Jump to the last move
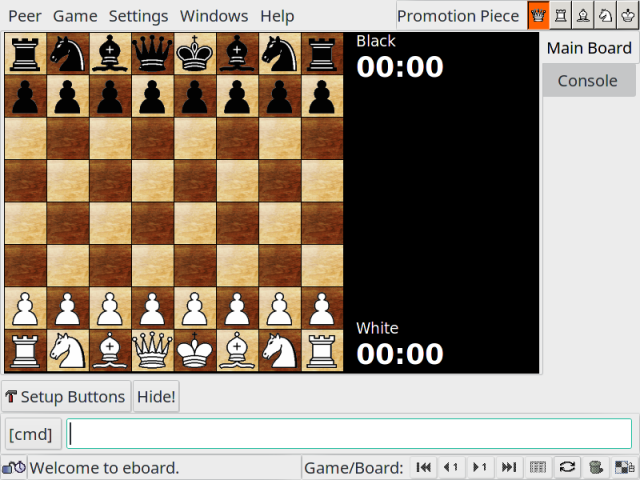The width and height of the screenshot is (640, 480). click(x=509, y=467)
